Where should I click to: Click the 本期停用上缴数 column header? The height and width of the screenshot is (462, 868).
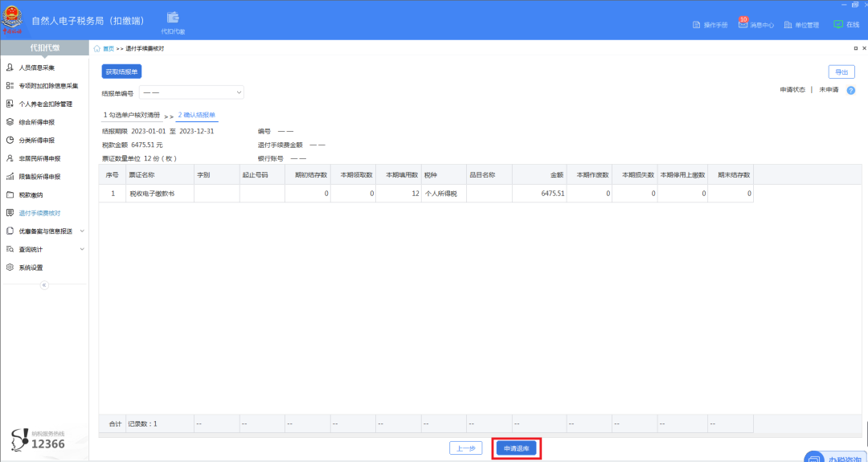(x=682, y=174)
